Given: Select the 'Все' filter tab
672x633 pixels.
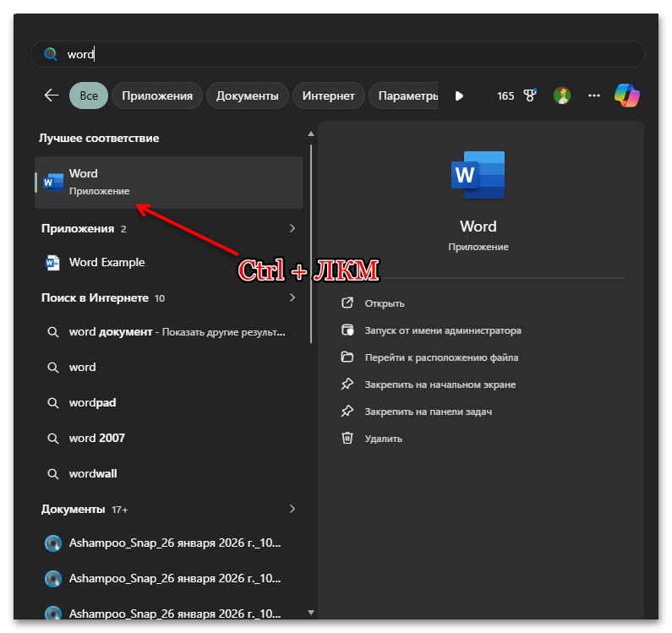Looking at the screenshot, I should [89, 95].
